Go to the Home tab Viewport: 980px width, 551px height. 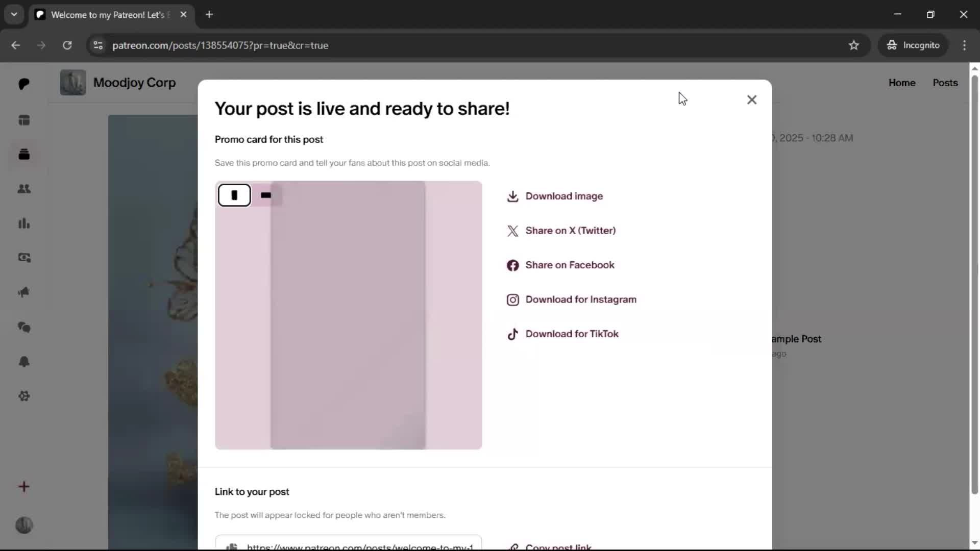901,83
